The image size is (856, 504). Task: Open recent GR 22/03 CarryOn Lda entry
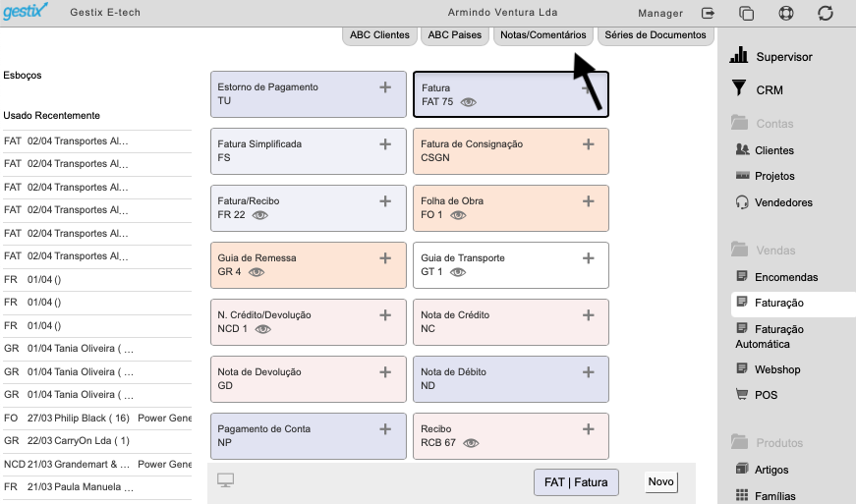(97, 441)
